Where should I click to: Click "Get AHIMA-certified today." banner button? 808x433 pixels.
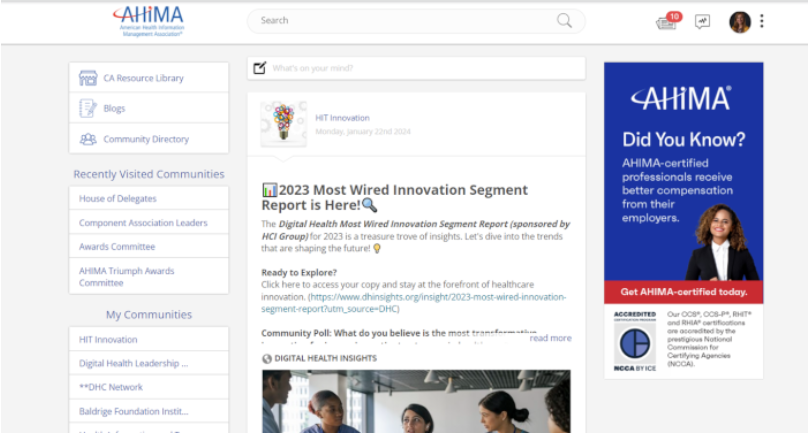[x=683, y=292]
